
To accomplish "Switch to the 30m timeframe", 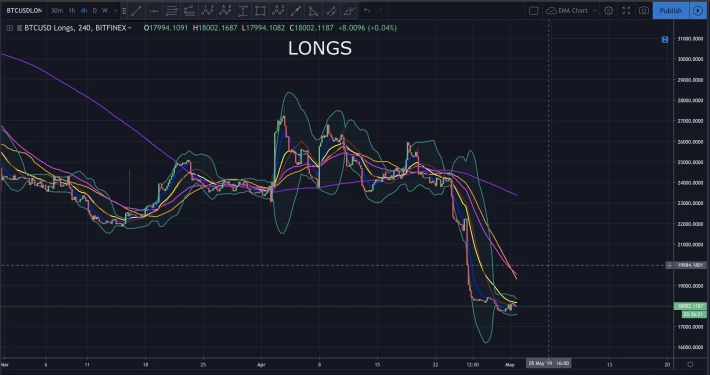I will [x=57, y=10].
